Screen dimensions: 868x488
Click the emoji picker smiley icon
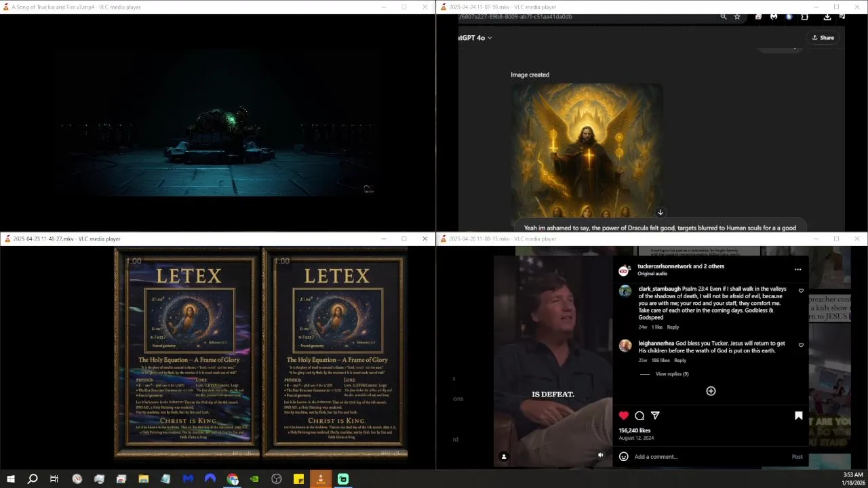pyautogui.click(x=624, y=457)
